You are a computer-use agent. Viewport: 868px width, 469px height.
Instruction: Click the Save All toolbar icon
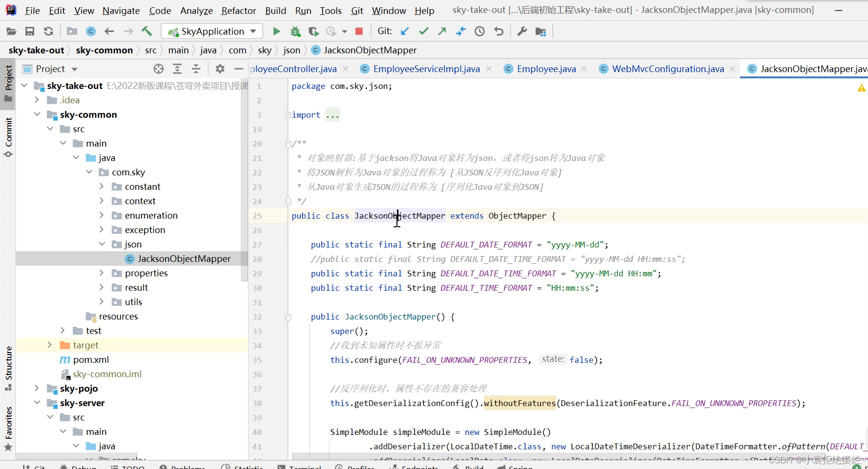pos(30,31)
